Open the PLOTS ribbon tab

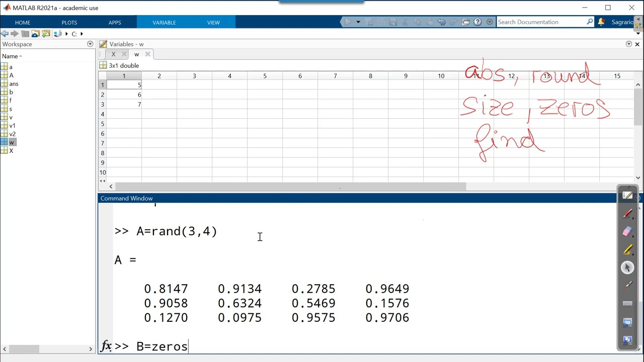click(x=69, y=23)
